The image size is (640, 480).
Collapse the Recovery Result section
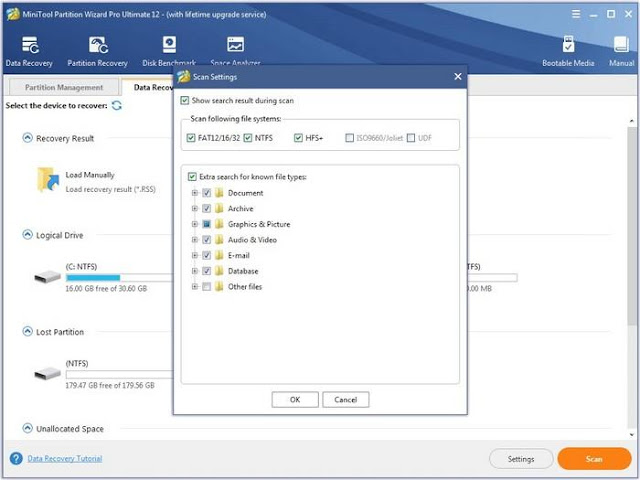(x=27, y=138)
